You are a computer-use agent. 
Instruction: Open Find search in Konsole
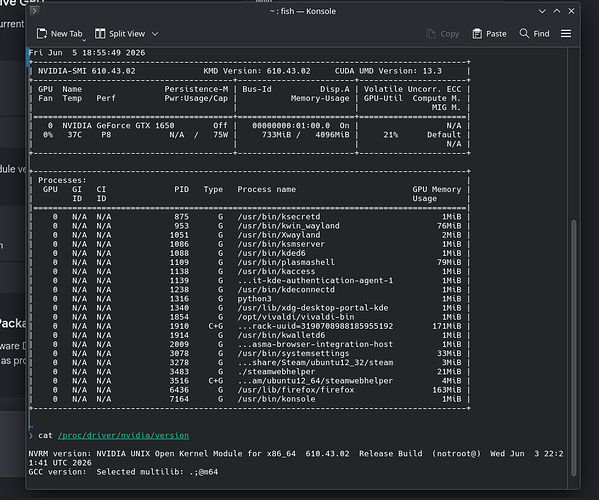click(534, 34)
